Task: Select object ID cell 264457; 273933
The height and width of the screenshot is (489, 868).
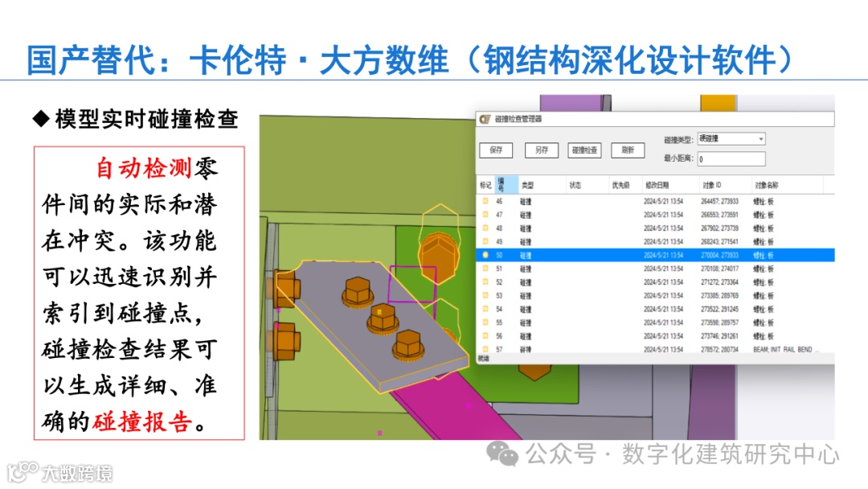Action: tap(719, 202)
